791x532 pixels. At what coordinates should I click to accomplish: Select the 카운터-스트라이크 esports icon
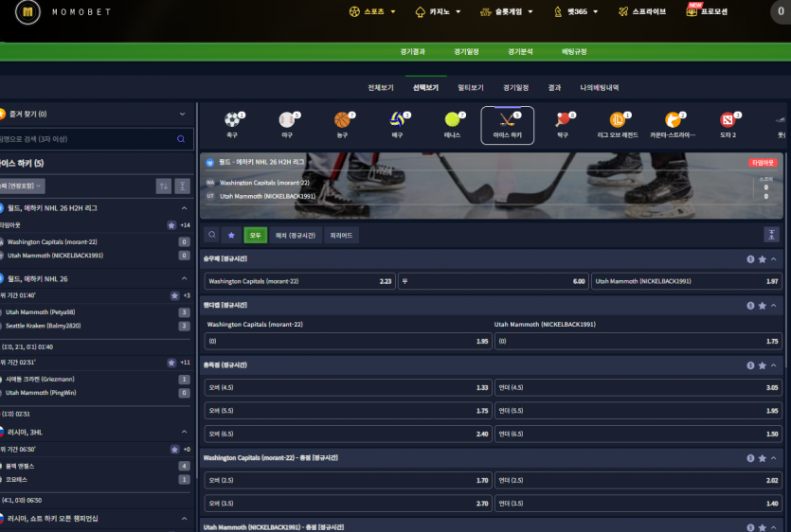(x=673, y=125)
